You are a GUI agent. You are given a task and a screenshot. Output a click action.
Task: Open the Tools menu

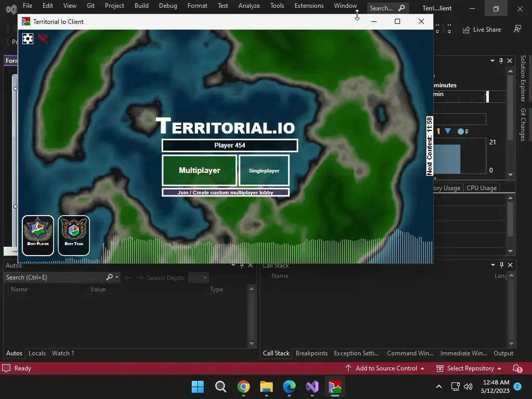[277, 6]
